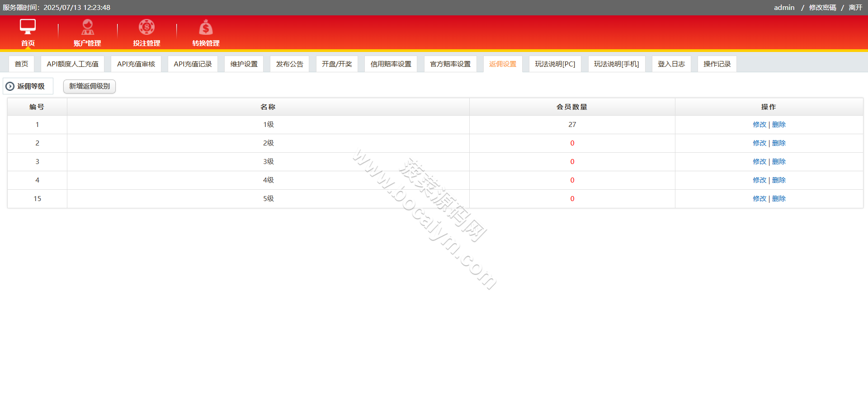Viewport: 868px width, 417px height.
Task: Open 转换管理 money bag icon
Action: coord(206,27)
